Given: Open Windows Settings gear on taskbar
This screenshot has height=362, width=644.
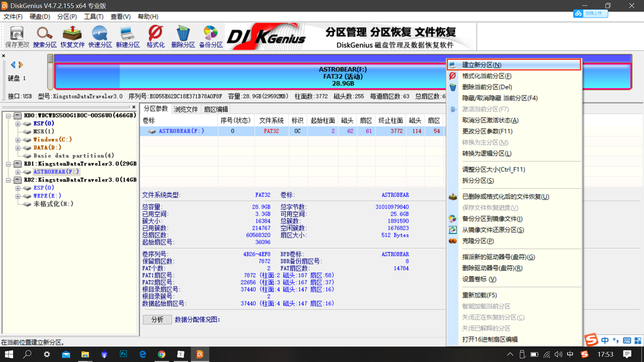Looking at the screenshot, I should pyautogui.click(x=47, y=354).
